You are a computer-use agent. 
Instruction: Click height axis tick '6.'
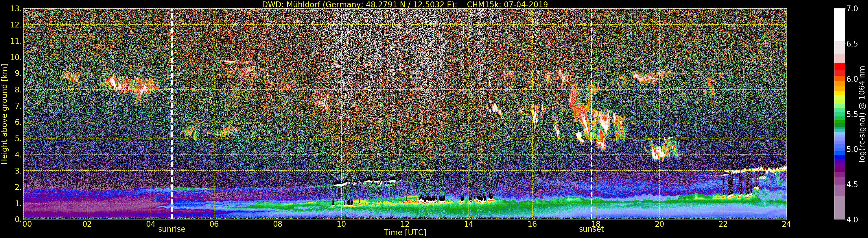(x=18, y=122)
